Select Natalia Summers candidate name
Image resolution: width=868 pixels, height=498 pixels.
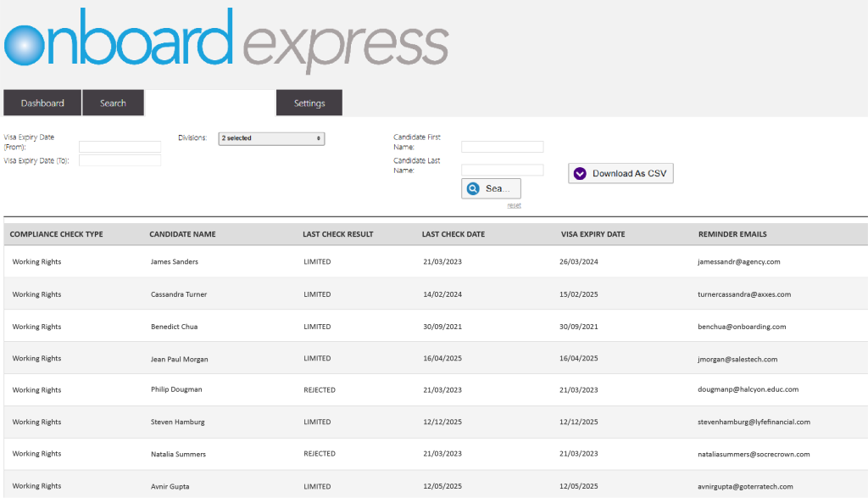pyautogui.click(x=178, y=454)
